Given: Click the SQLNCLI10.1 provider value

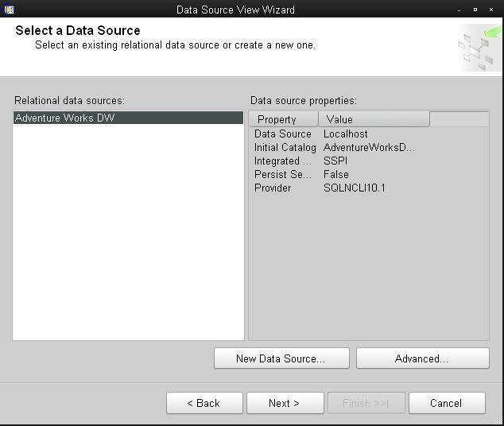Looking at the screenshot, I should [x=355, y=188].
